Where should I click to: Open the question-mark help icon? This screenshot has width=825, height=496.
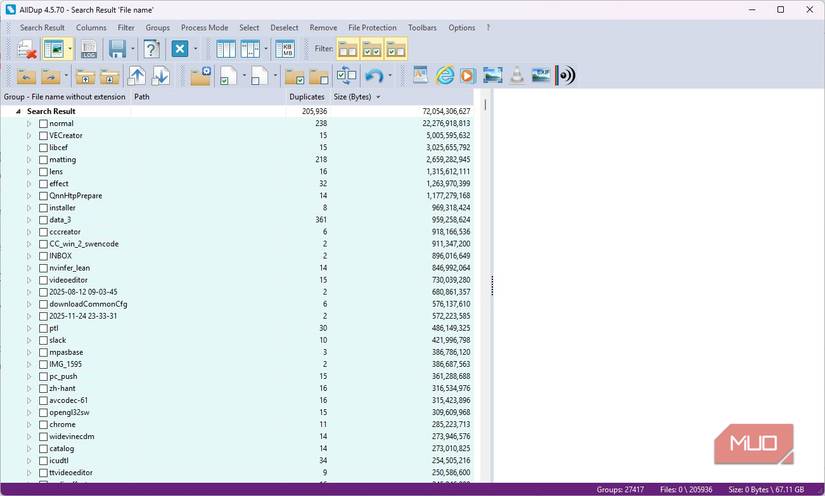click(x=152, y=49)
